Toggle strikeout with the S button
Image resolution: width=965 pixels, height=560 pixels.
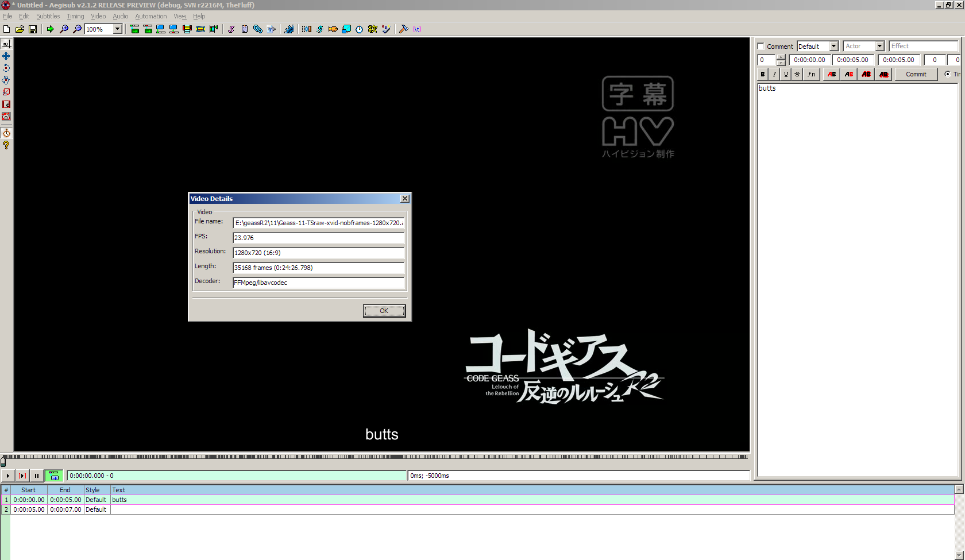point(797,74)
